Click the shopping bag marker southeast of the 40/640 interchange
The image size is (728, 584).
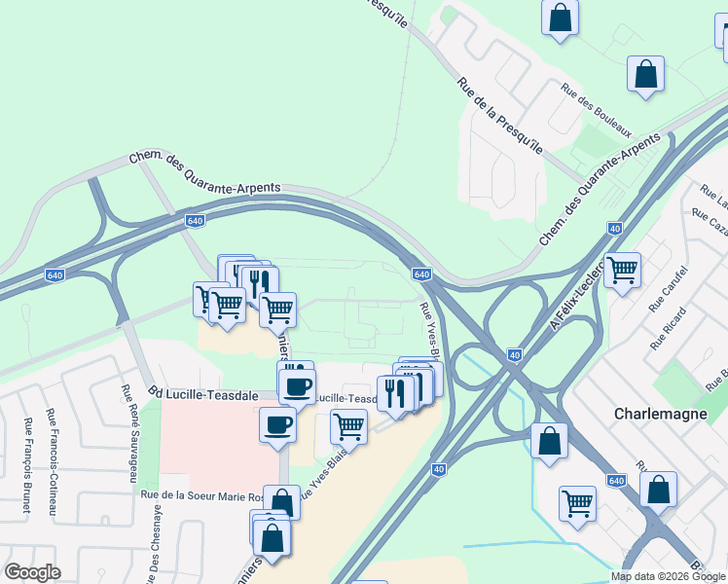[549, 443]
